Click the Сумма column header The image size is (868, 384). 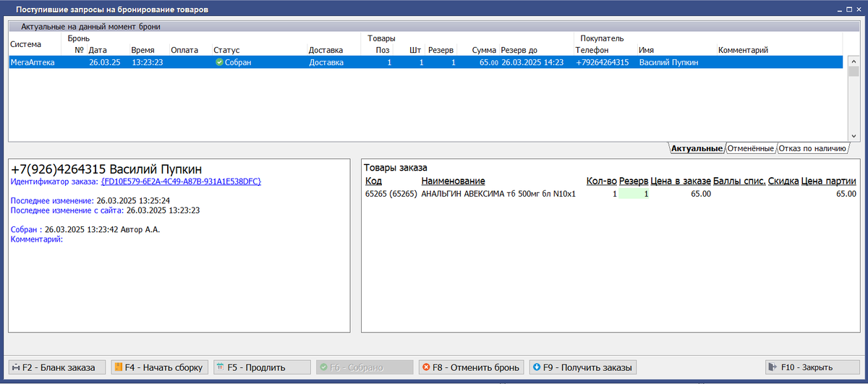(484, 51)
